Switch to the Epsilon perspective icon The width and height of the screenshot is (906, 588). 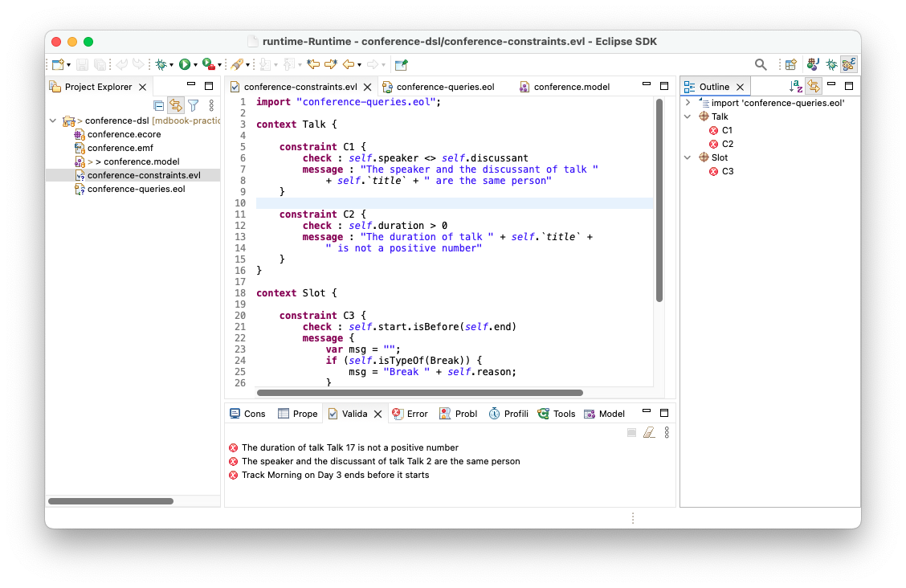click(849, 64)
